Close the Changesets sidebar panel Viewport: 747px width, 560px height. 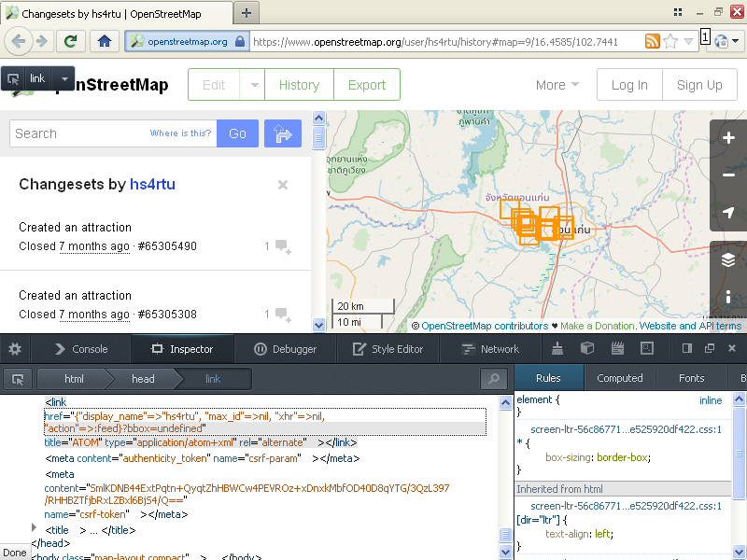(283, 185)
